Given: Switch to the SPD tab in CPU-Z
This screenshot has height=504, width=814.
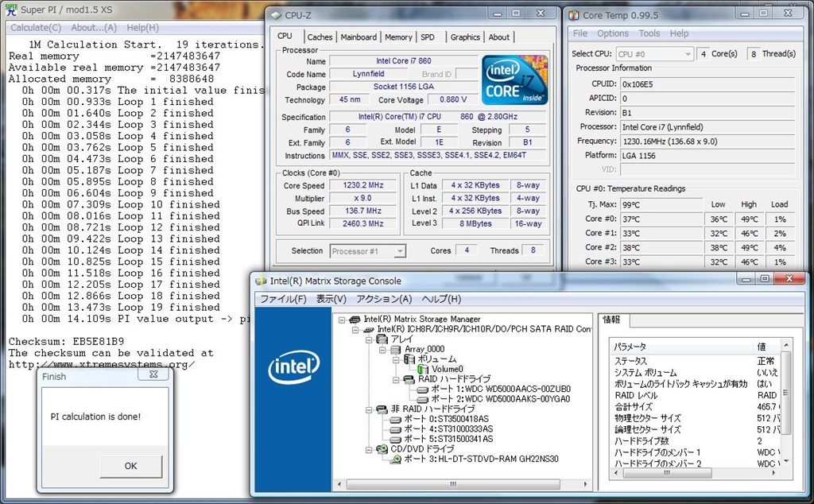Looking at the screenshot, I should coord(428,37).
